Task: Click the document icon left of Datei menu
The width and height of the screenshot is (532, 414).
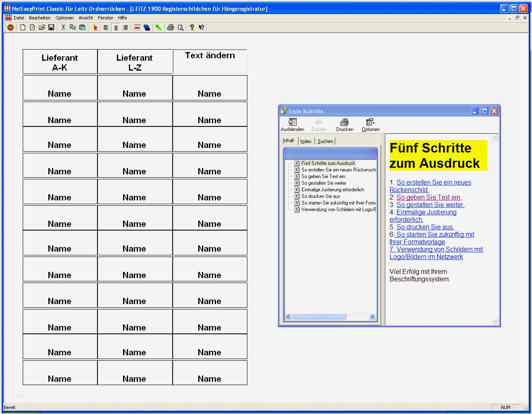Action: [x=8, y=18]
